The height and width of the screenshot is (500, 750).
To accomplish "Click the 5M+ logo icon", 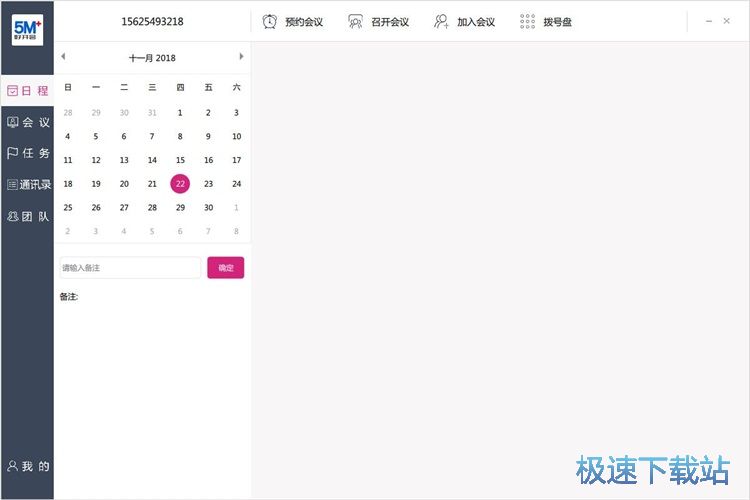I will coord(27,30).
